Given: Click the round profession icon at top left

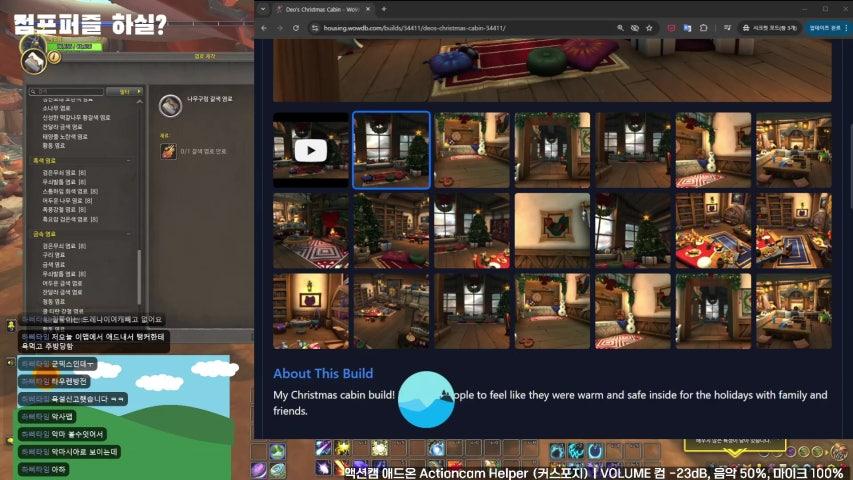Looking at the screenshot, I should 34,62.
